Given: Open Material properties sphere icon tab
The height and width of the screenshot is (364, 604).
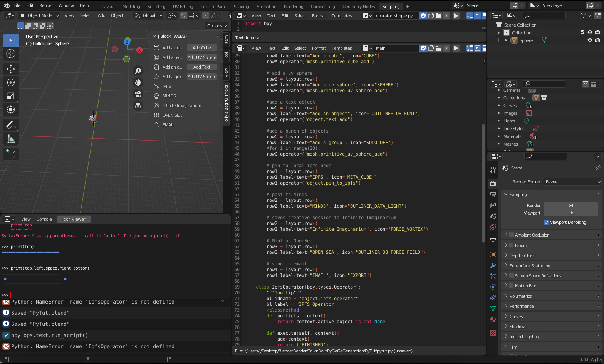Looking at the screenshot, I should (493, 319).
